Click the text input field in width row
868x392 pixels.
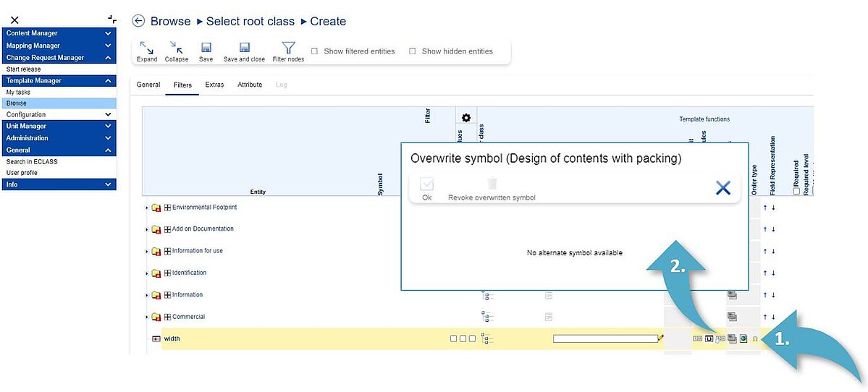click(x=604, y=338)
